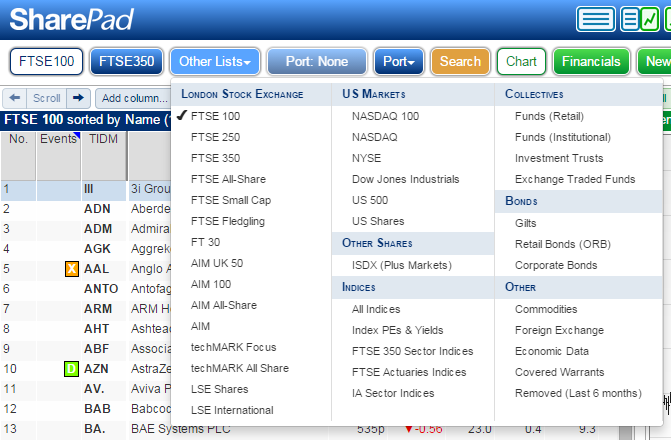Select Gilts under Bonds
The width and height of the screenshot is (671, 440).
click(x=526, y=223)
